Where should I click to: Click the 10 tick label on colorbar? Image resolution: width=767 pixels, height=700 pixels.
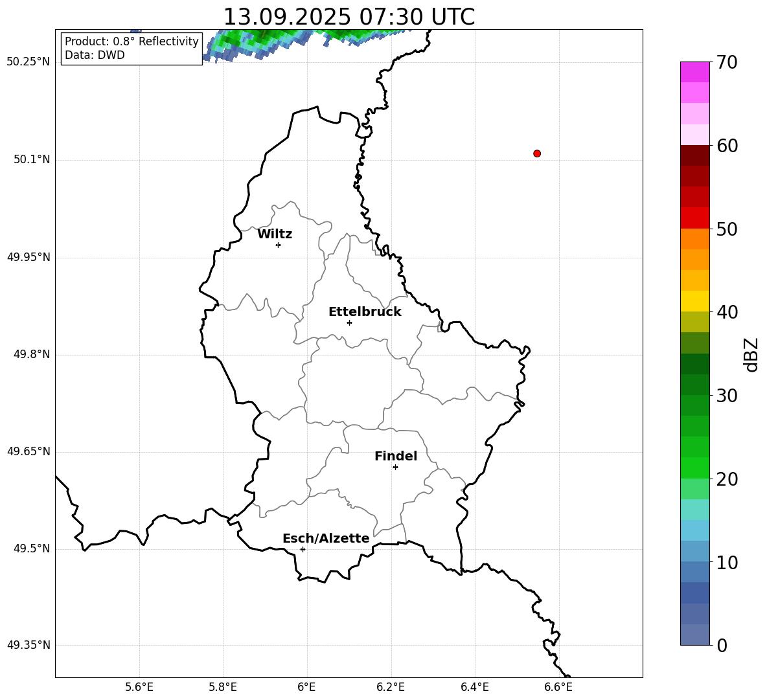tap(727, 562)
